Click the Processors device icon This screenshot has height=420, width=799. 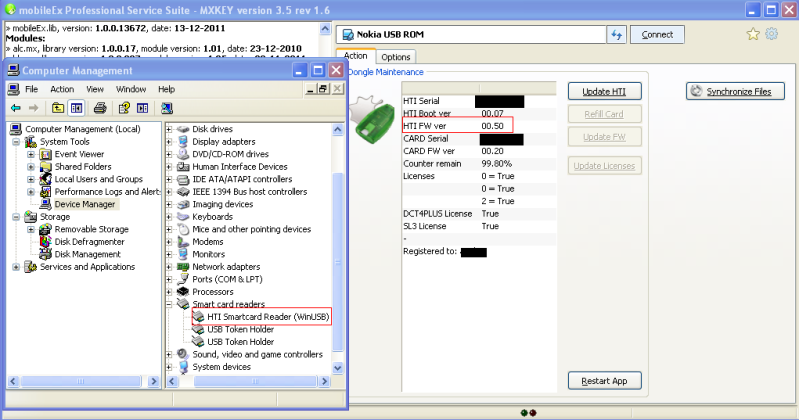point(183,292)
